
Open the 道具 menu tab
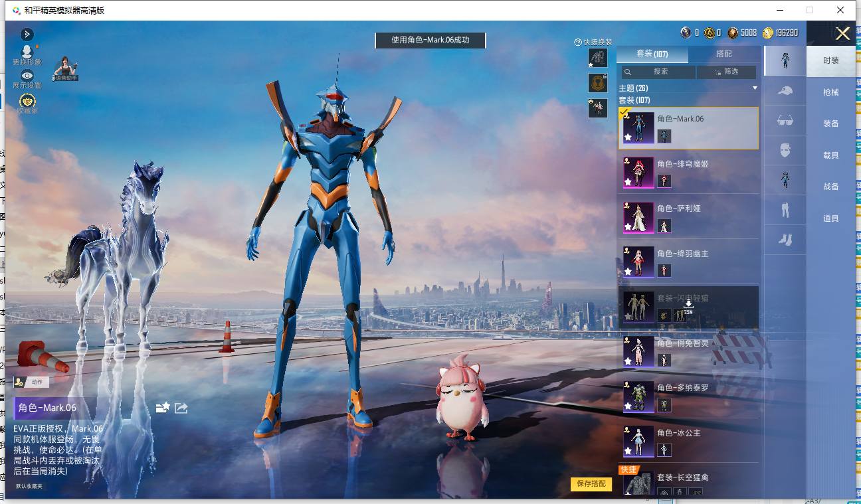click(x=831, y=218)
